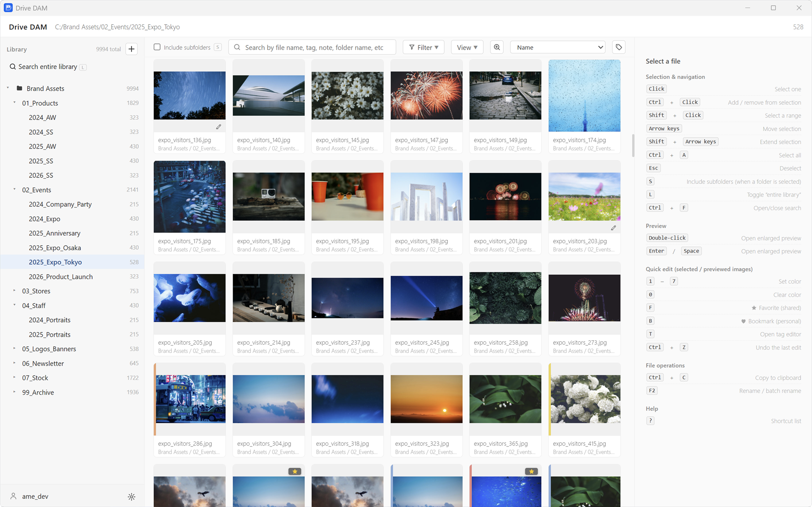
Task: Click the 9994 total library count
Action: (x=108, y=49)
